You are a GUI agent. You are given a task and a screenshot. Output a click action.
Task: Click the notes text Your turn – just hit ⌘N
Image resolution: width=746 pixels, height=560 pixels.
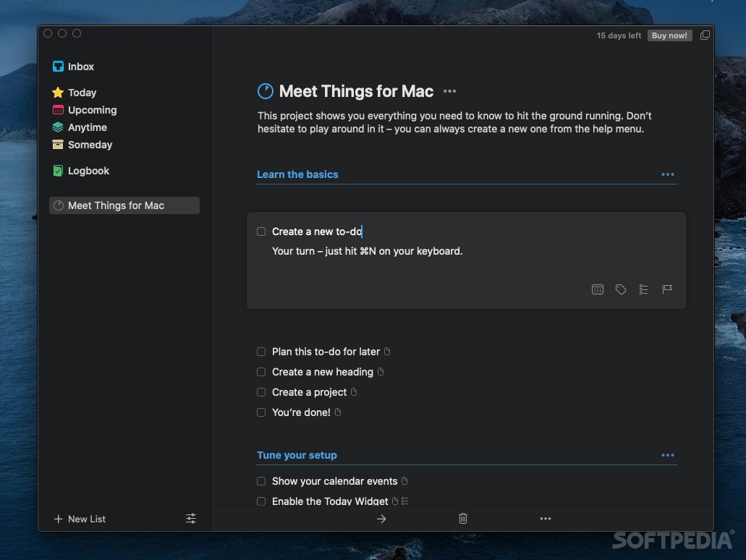point(368,251)
